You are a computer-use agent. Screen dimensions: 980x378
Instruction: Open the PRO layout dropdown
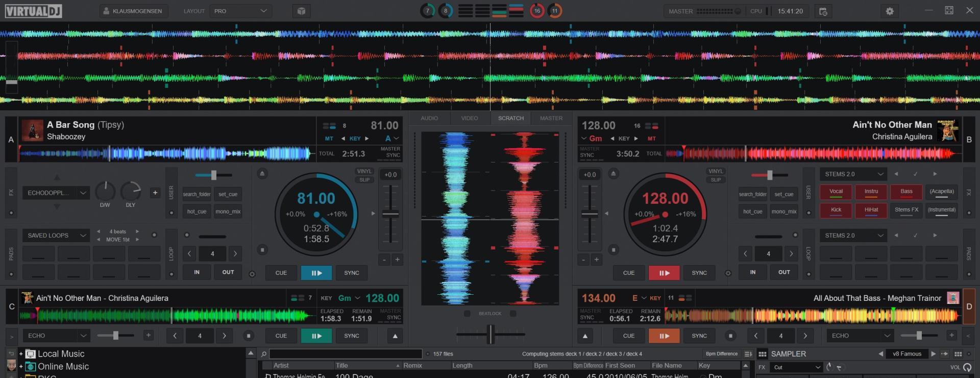240,11
